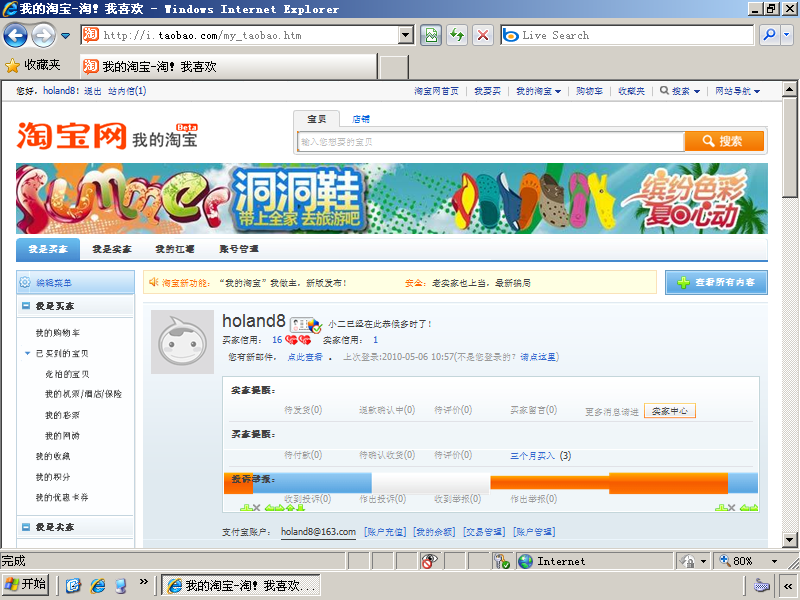Open the 我的余额 link
Image resolution: width=800 pixels, height=600 pixels.
434,532
